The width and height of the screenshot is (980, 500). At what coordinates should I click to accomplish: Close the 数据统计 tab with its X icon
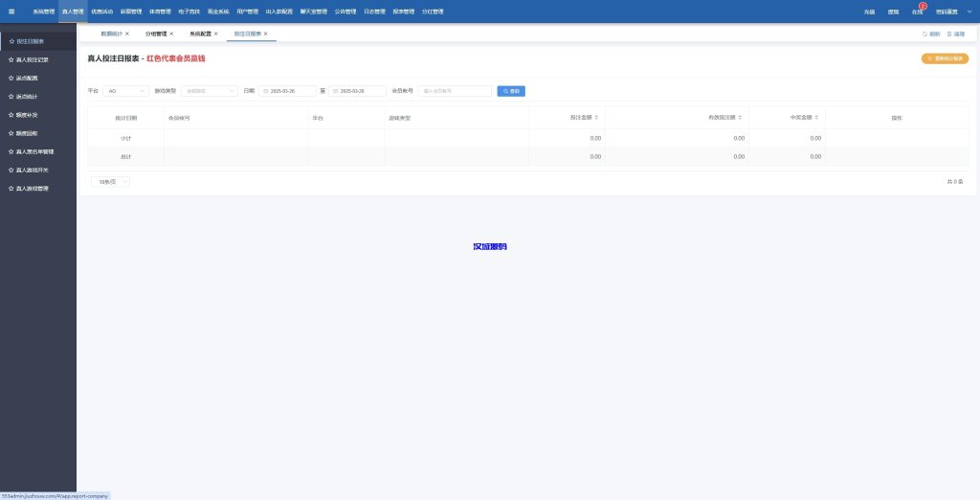(x=127, y=34)
